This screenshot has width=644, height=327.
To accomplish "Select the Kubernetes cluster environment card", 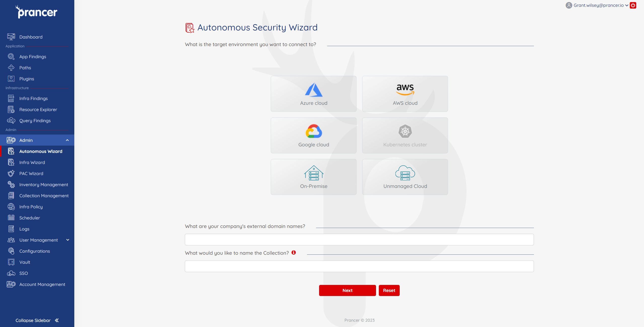I will pyautogui.click(x=405, y=135).
